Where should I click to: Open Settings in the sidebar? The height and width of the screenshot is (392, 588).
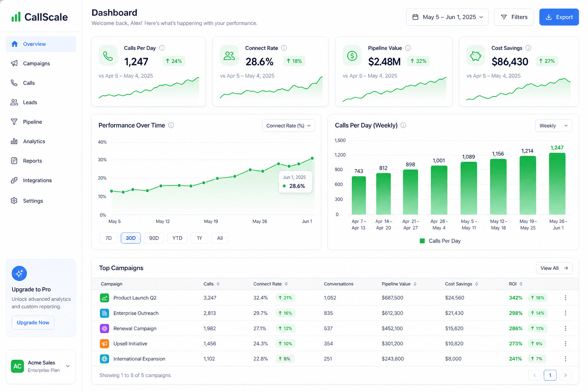click(x=41, y=201)
